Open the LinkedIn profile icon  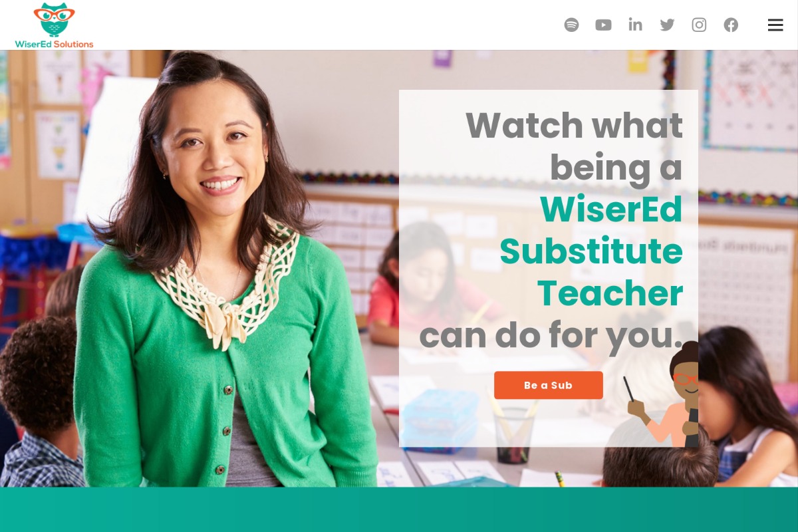(x=635, y=25)
